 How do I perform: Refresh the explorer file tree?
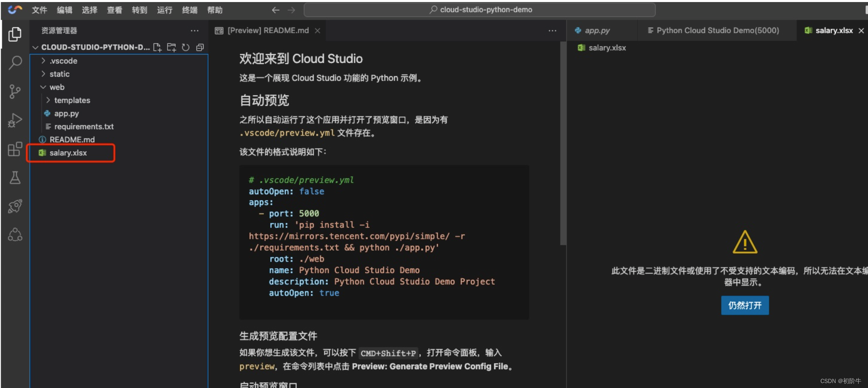pos(186,48)
